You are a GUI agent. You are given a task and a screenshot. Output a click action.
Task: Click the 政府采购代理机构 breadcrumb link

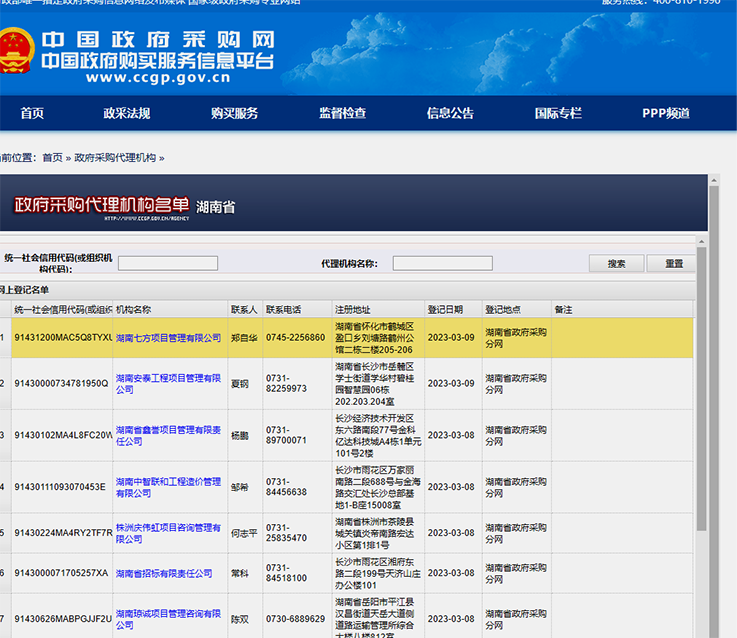click(115, 158)
